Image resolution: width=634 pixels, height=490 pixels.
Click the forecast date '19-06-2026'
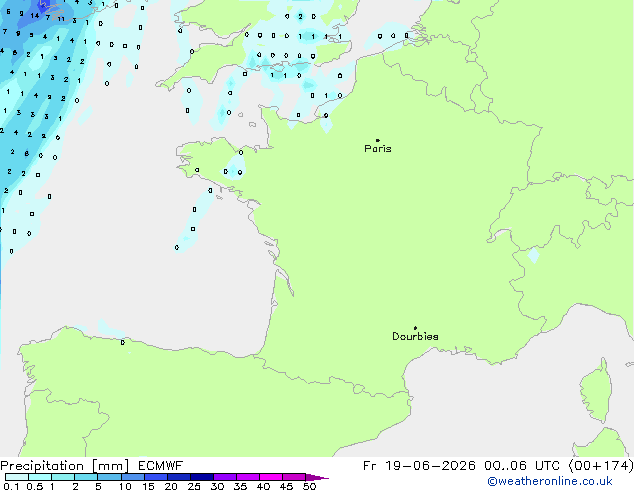pyautogui.click(x=430, y=466)
